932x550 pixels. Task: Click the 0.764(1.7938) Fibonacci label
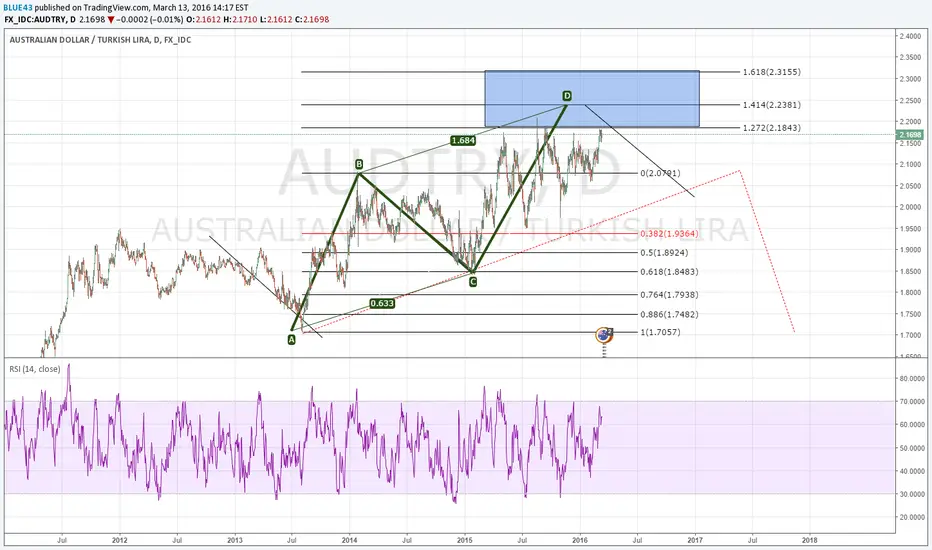coord(669,295)
